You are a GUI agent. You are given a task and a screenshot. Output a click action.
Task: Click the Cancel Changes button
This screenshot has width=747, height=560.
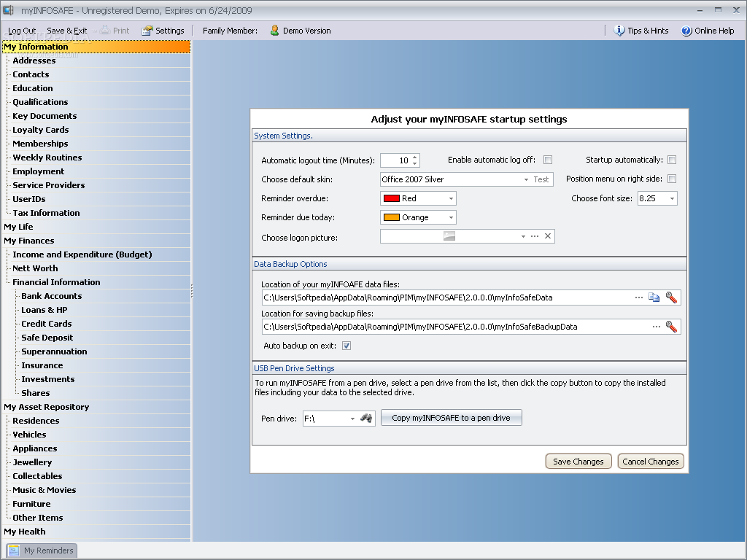point(650,462)
